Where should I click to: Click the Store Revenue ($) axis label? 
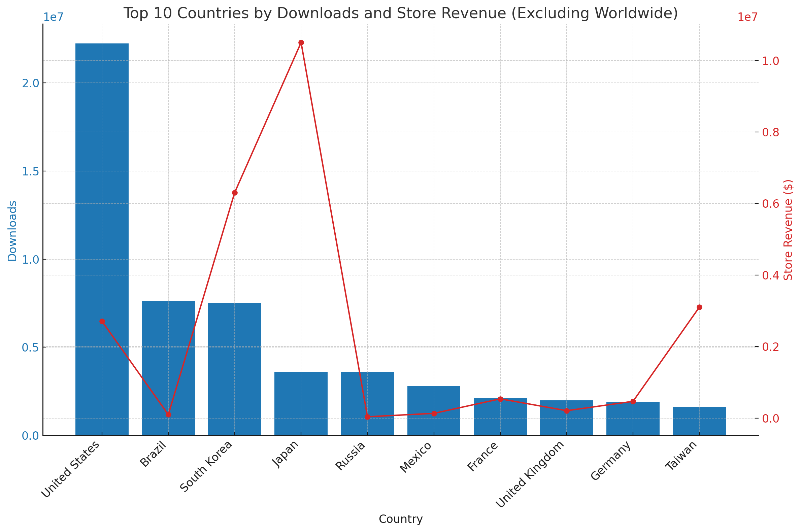[x=788, y=230]
